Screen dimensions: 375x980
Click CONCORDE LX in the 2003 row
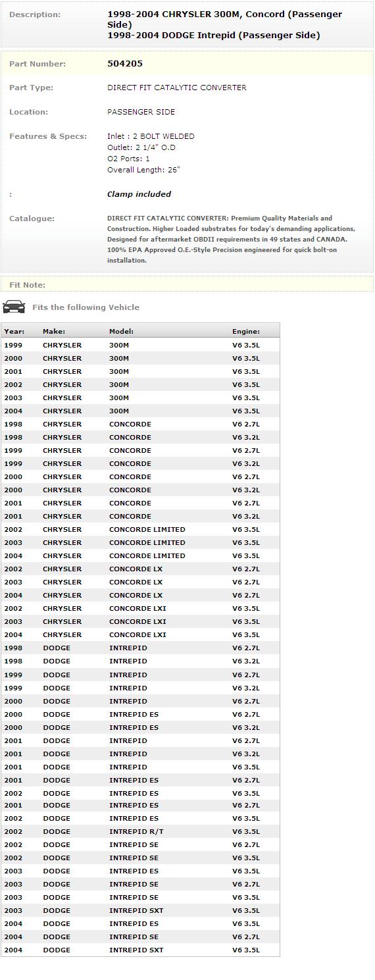136,582
